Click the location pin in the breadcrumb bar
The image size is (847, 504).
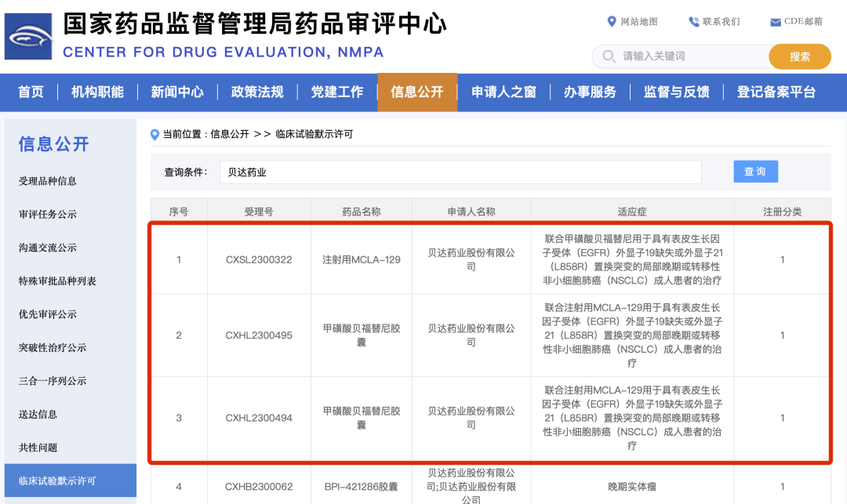pyautogui.click(x=154, y=134)
